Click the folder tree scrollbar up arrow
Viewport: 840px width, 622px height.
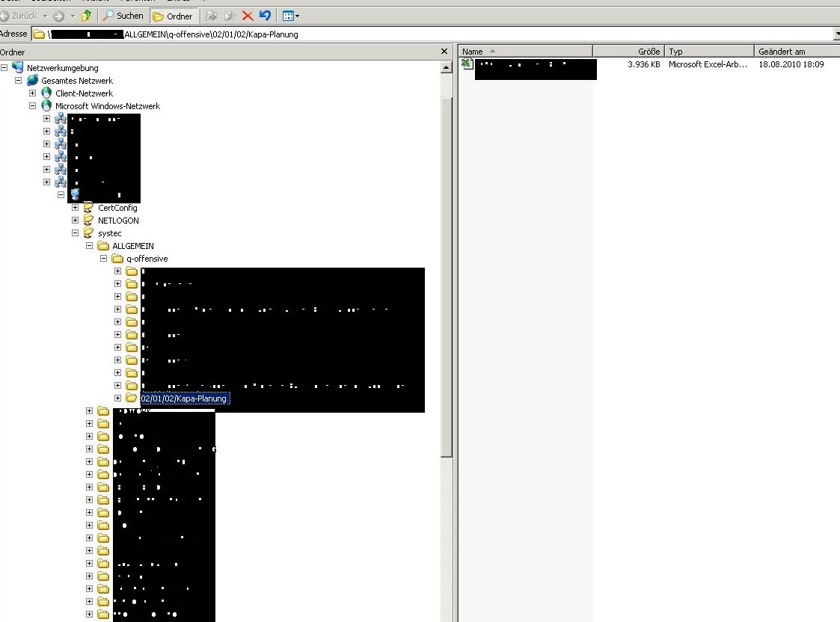click(x=447, y=67)
